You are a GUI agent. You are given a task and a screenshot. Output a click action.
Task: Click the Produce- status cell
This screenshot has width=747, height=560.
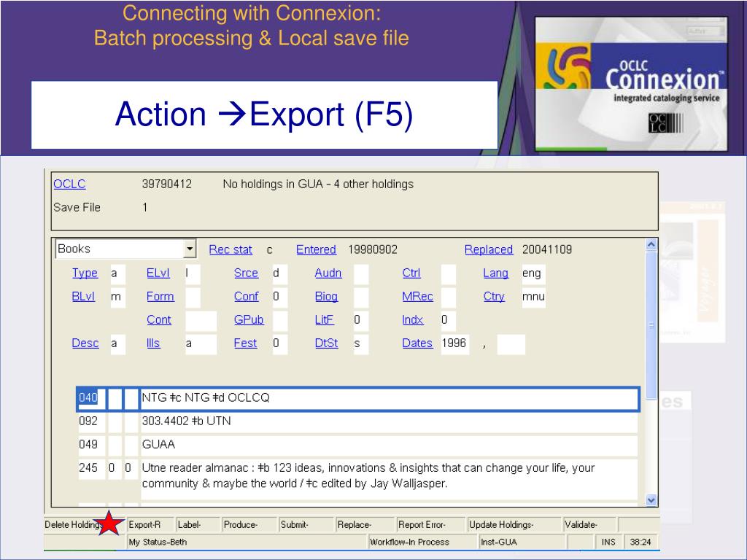[249, 524]
